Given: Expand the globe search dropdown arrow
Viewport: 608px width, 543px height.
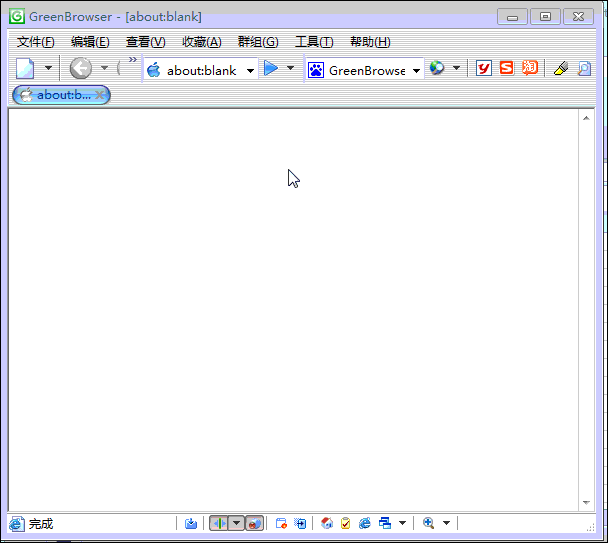Looking at the screenshot, I should coord(456,68).
